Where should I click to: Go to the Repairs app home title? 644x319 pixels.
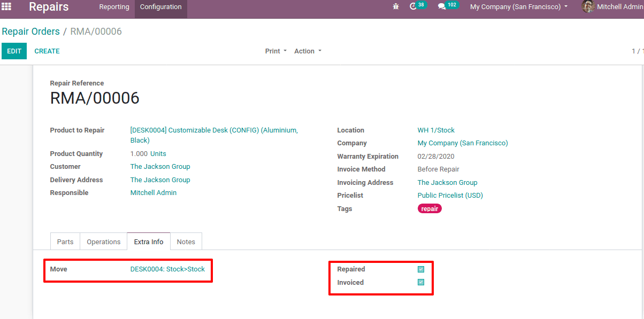point(49,7)
